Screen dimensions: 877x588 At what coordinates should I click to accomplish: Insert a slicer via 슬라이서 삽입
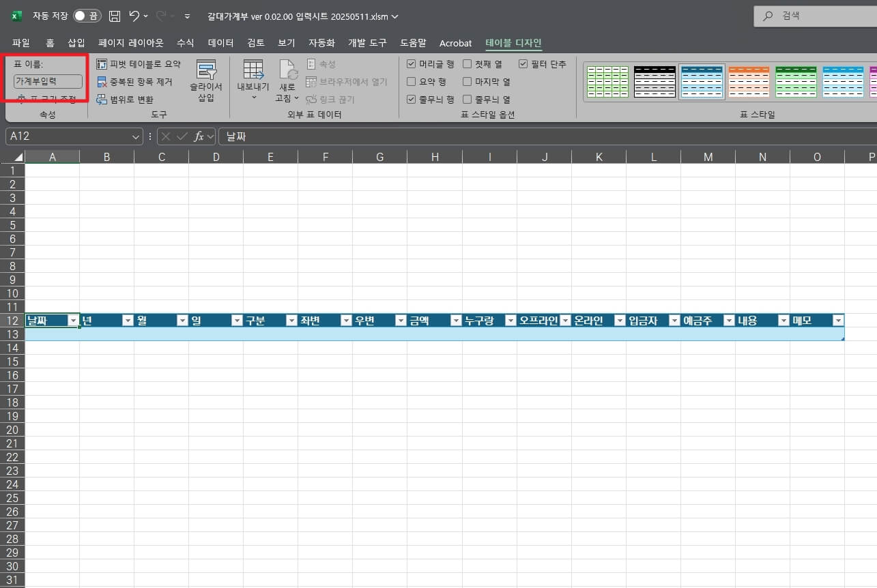click(x=206, y=81)
